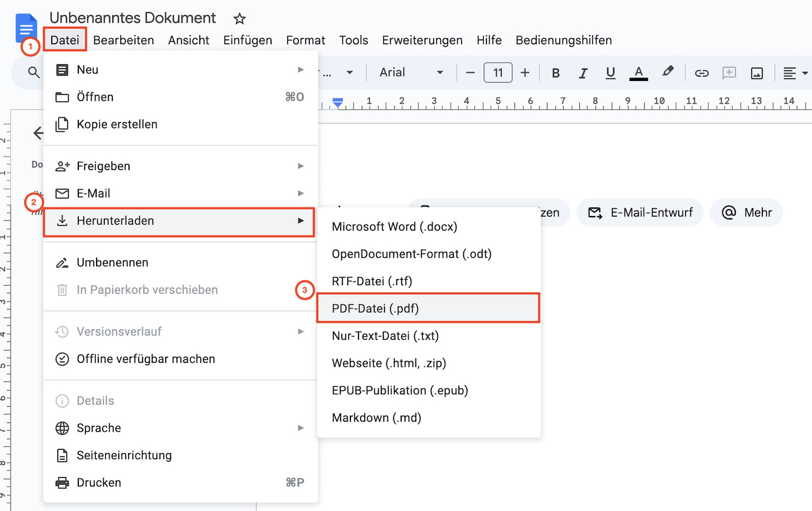Viewport: 812px width, 511px height.
Task: Select the highlighter color tool
Action: click(x=668, y=72)
